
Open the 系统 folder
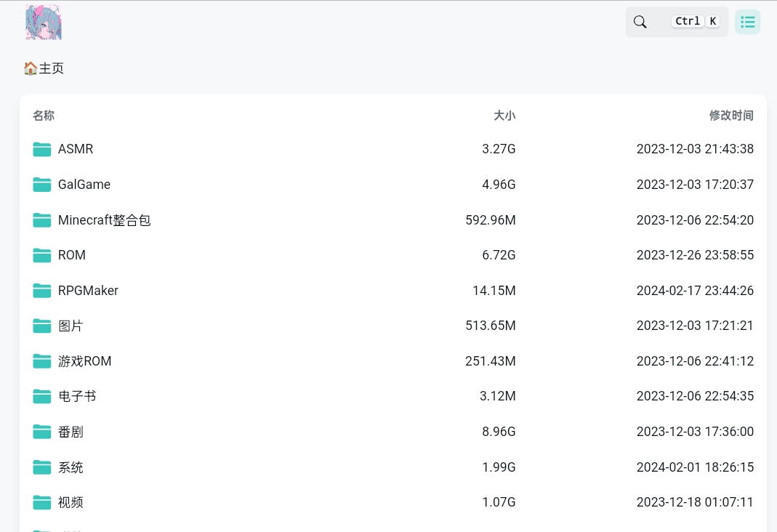(71, 467)
